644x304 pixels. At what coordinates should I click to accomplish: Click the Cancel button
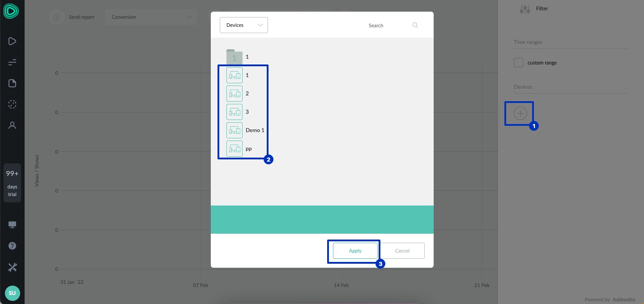pyautogui.click(x=402, y=251)
